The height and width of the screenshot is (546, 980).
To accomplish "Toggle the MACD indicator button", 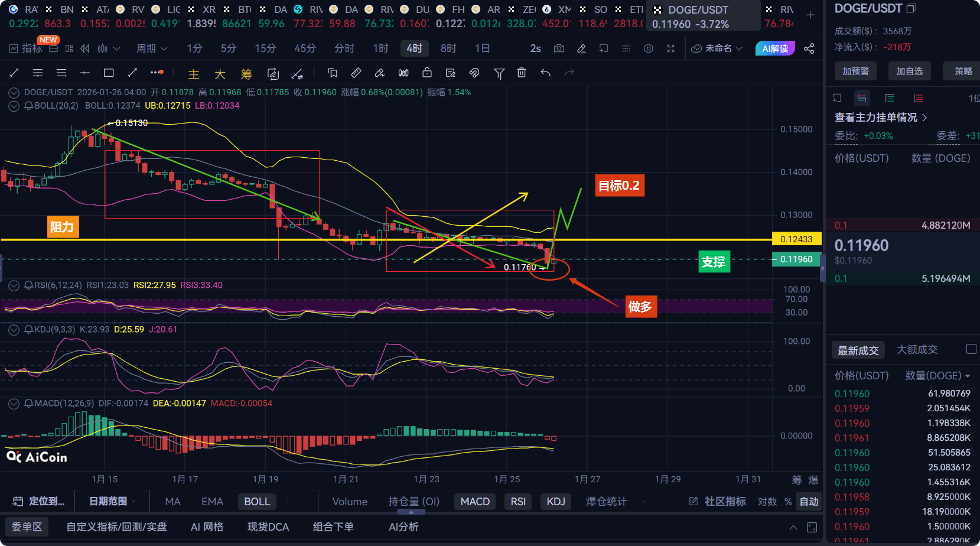I will (x=475, y=502).
